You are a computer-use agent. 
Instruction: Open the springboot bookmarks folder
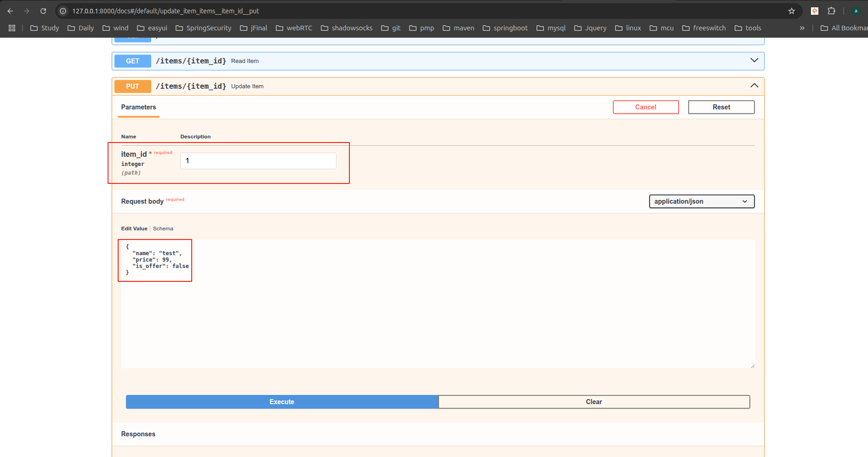pos(505,28)
